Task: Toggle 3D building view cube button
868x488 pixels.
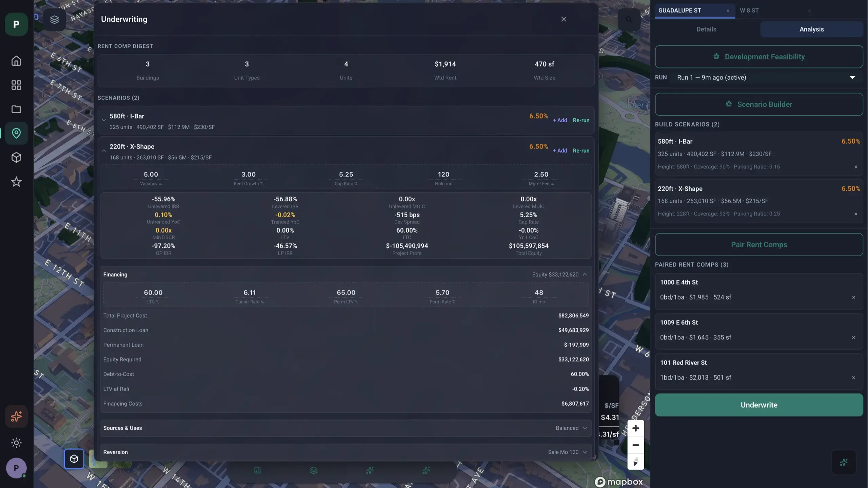Action: 74,459
